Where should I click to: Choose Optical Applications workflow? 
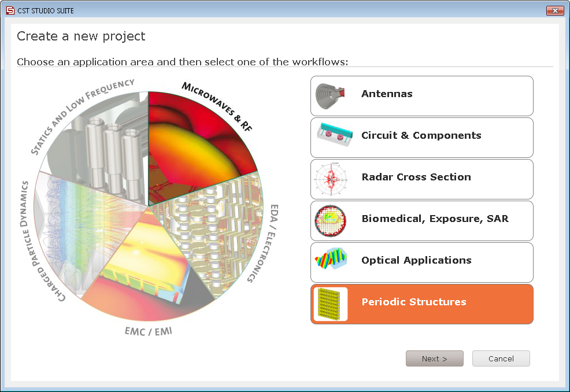click(x=421, y=262)
